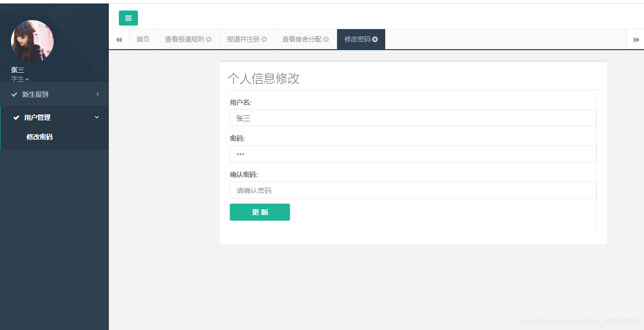Screen dimensions: 644x330
Task: Click the 确认密码 input field
Action: click(x=412, y=190)
